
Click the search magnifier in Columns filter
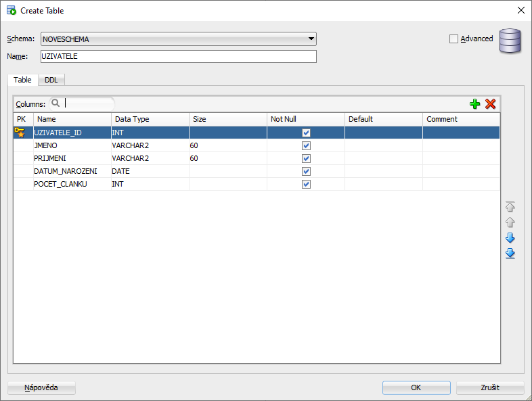click(56, 103)
